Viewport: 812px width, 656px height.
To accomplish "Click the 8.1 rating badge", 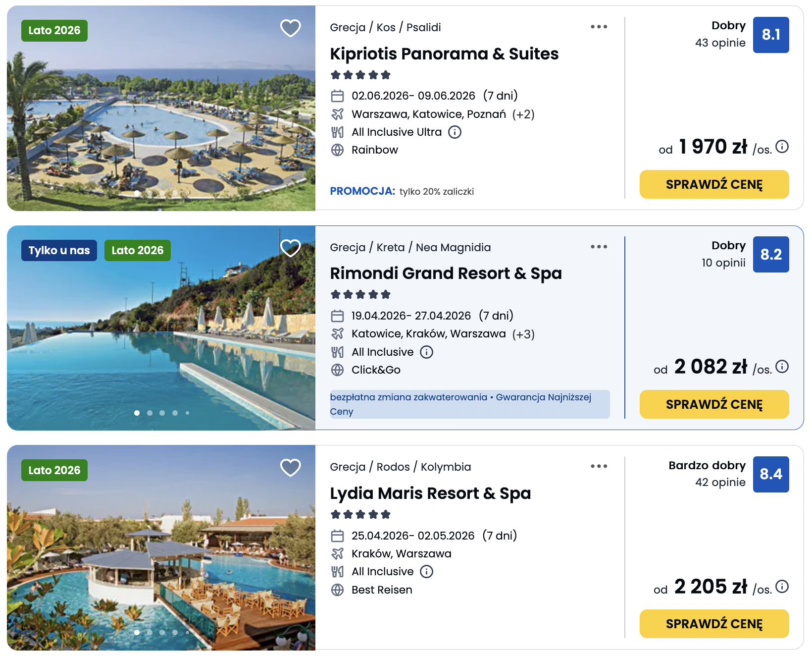I will click(x=771, y=35).
